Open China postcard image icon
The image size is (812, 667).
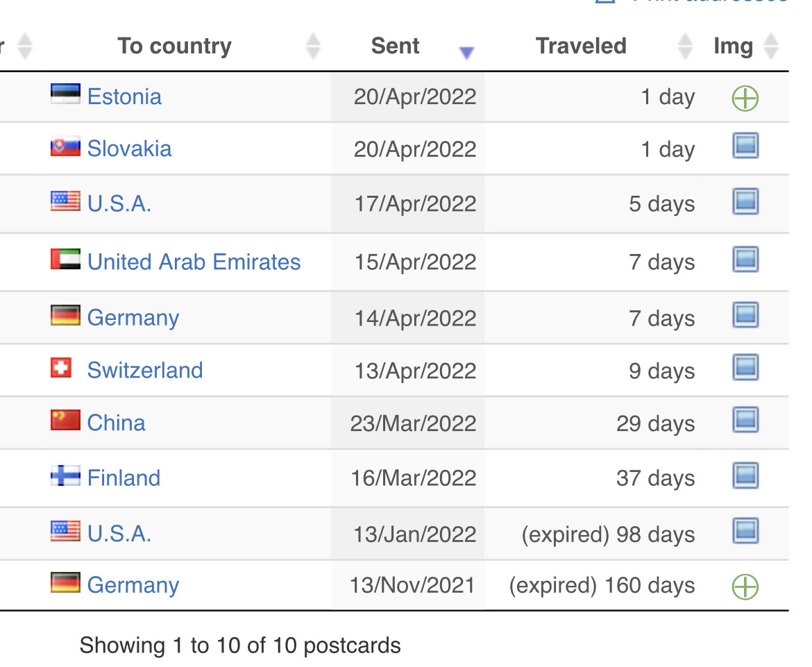tap(745, 420)
